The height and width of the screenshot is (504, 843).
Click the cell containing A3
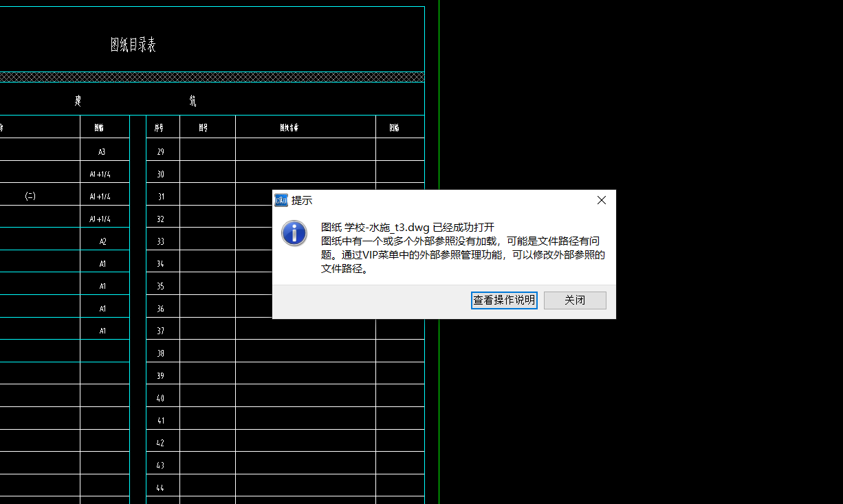101,151
